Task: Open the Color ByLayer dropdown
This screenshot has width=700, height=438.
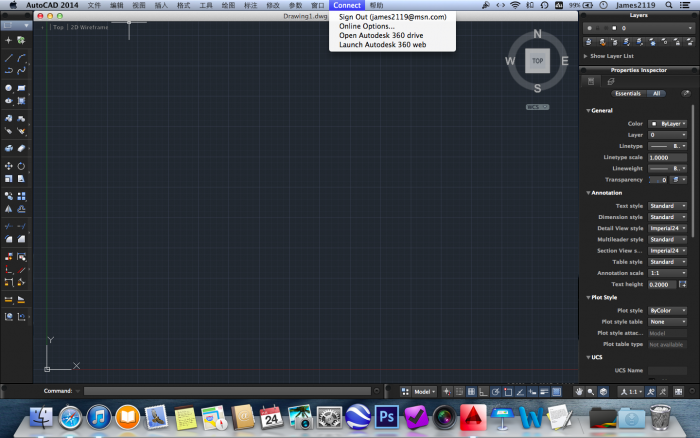Action: click(x=667, y=124)
